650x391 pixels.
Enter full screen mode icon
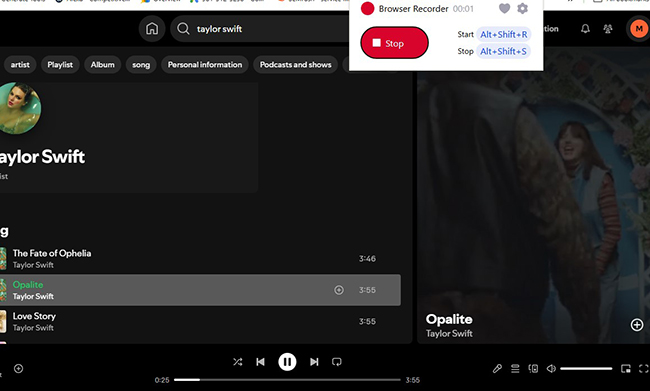click(643, 368)
